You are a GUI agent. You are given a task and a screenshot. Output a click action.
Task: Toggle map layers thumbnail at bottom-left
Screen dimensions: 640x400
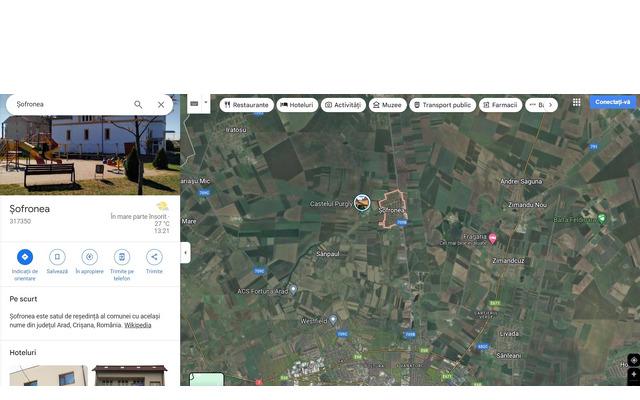(x=207, y=380)
